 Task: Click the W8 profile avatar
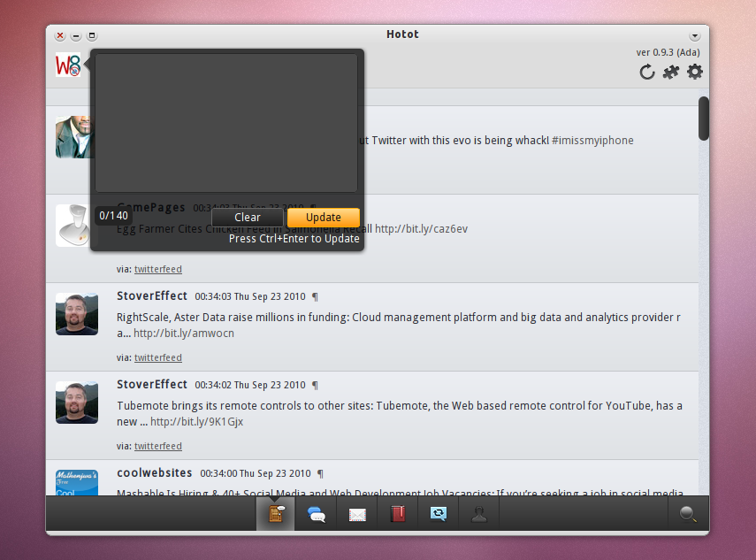(x=68, y=65)
